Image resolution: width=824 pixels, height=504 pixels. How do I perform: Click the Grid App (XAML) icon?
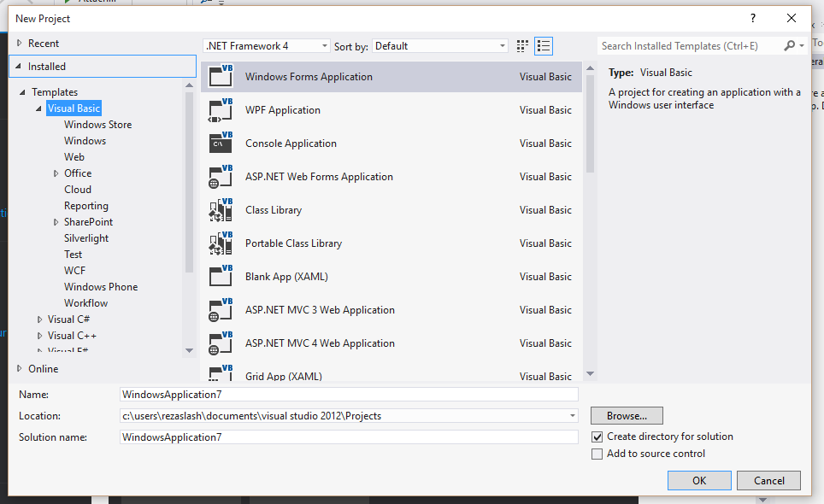(x=221, y=372)
